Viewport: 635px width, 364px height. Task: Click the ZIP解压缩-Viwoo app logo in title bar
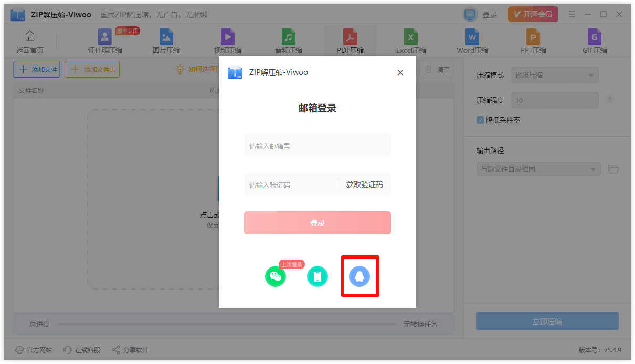(18, 15)
